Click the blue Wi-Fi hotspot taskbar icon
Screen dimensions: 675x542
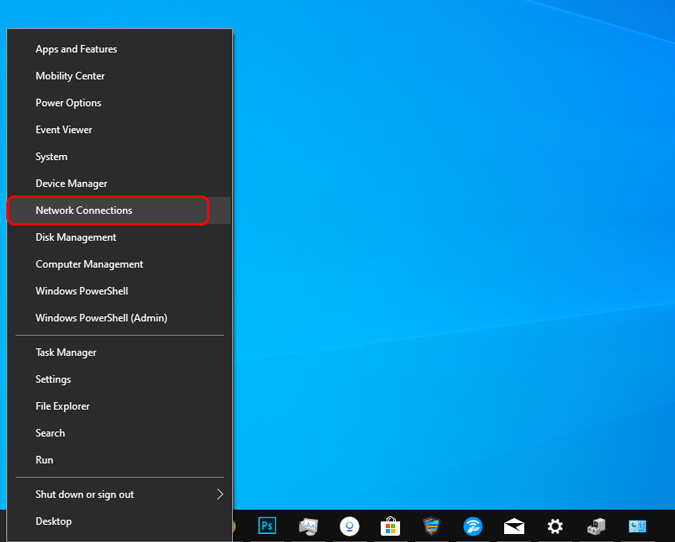click(x=473, y=526)
